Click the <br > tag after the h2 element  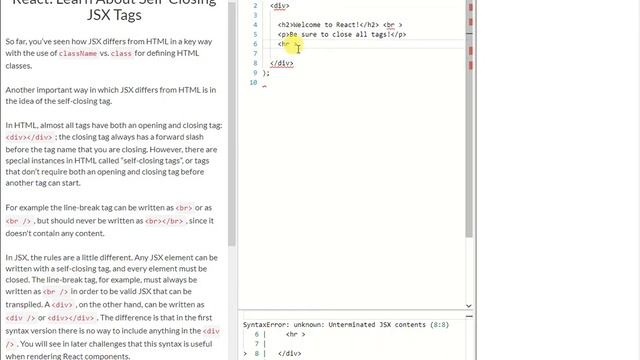click(x=392, y=25)
